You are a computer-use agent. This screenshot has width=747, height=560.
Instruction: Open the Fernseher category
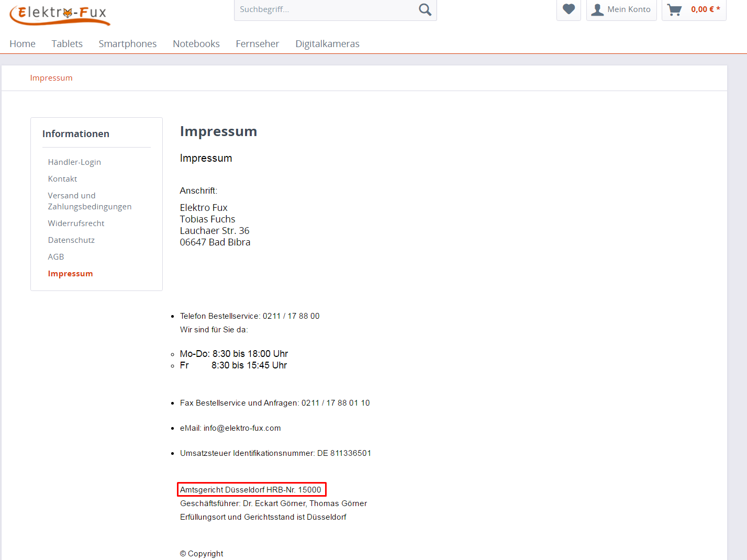click(258, 44)
